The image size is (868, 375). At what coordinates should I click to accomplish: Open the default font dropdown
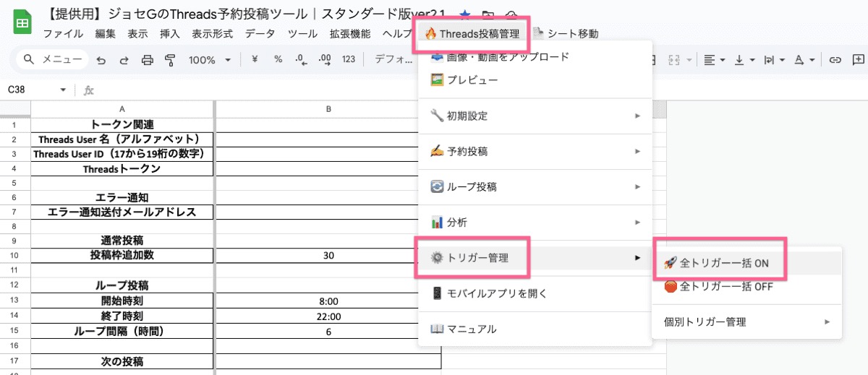393,60
